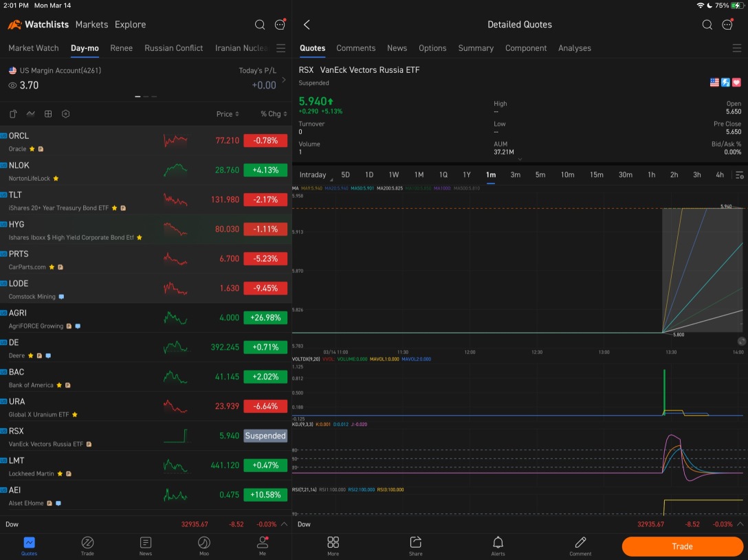Open the Renee watchlist
The width and height of the screenshot is (748, 560).
[x=121, y=48]
